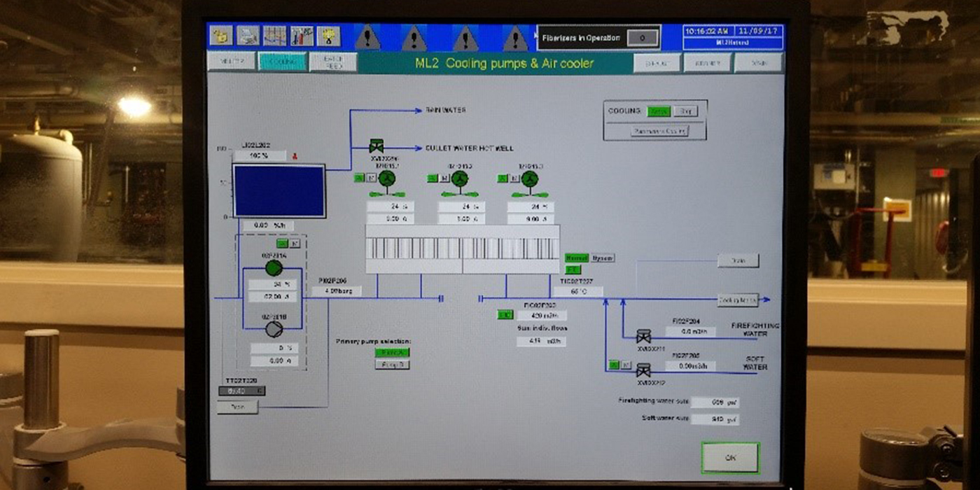Click the printer icon in the toolbar

pos(248,36)
